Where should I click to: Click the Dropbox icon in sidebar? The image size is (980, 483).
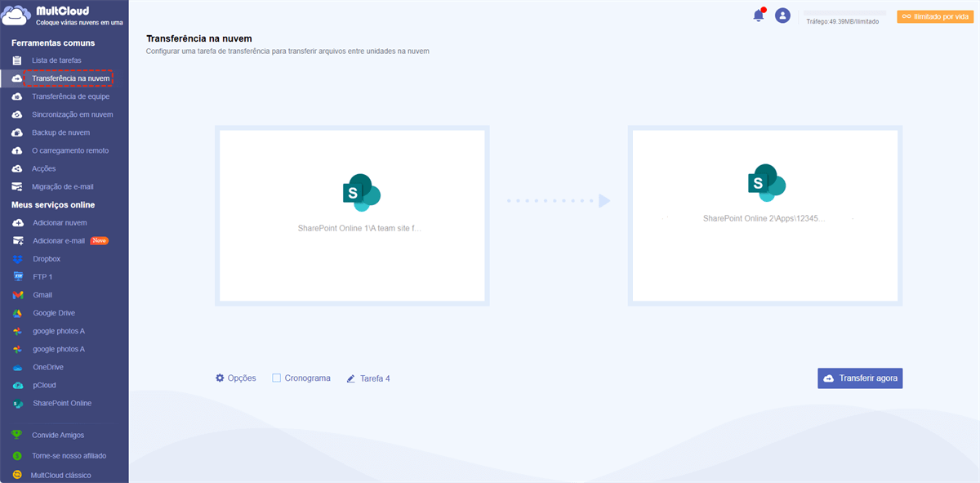[x=18, y=259]
